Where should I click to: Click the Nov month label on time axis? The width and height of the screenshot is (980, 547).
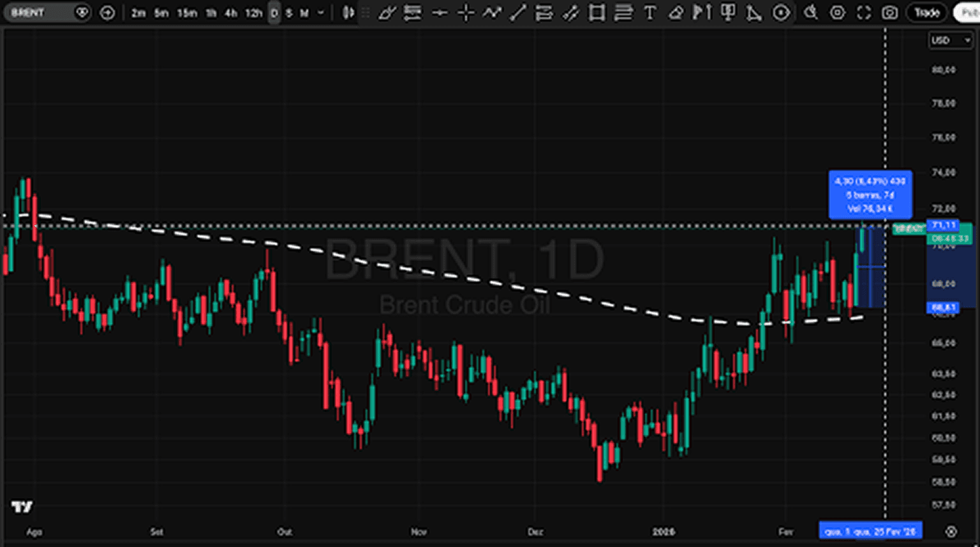(x=419, y=532)
